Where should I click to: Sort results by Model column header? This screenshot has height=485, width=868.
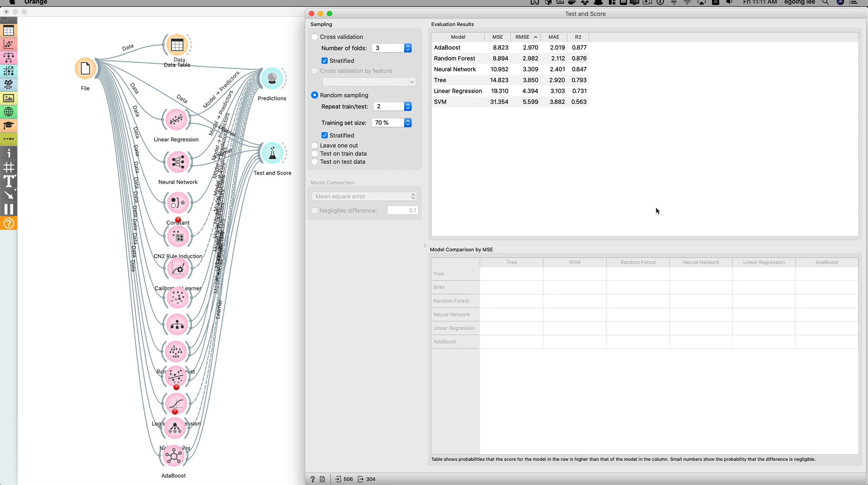click(458, 37)
